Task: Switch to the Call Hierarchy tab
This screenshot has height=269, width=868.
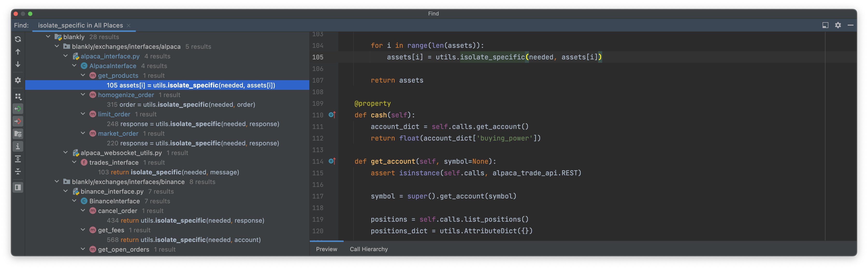Action: [x=369, y=249]
